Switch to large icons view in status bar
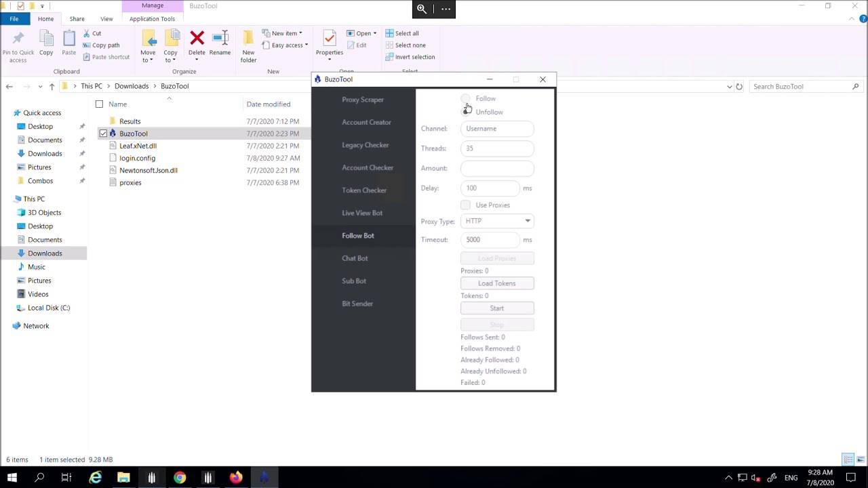The height and width of the screenshot is (488, 868). tap(860, 460)
